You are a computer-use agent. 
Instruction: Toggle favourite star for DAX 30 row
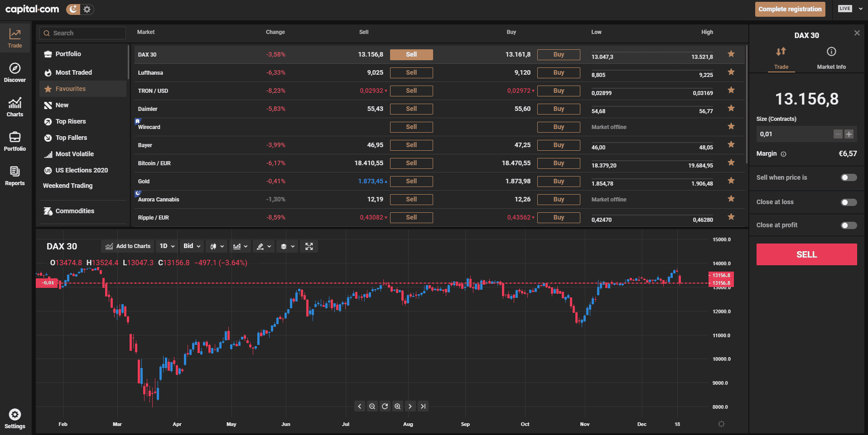point(731,54)
